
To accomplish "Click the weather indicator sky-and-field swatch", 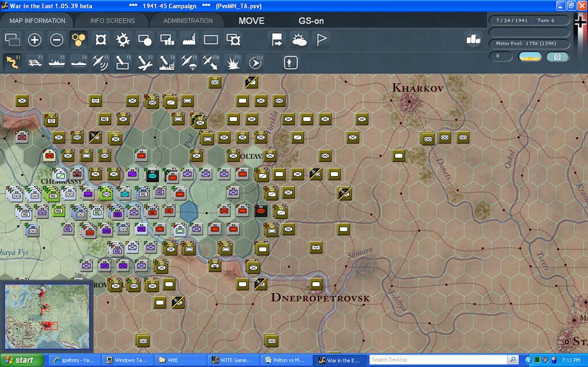I will (x=530, y=57).
